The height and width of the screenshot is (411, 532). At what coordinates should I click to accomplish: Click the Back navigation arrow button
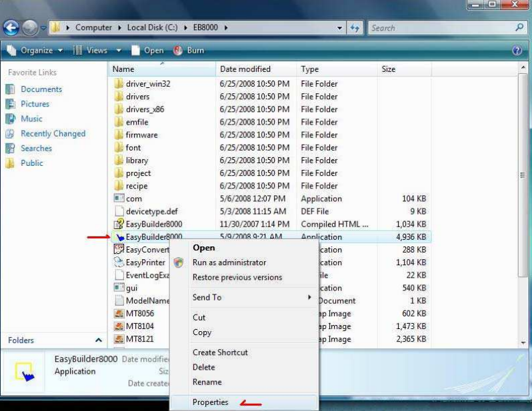(x=11, y=28)
